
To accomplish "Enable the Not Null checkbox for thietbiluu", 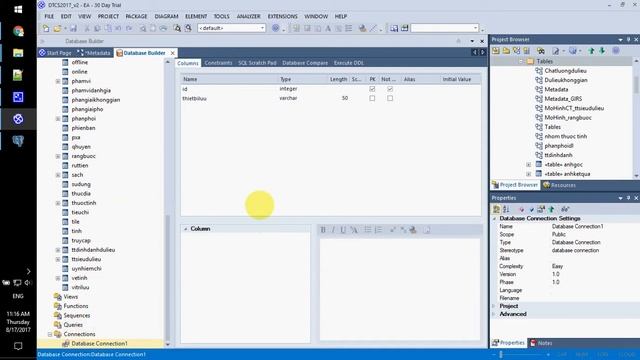I will pos(390,98).
